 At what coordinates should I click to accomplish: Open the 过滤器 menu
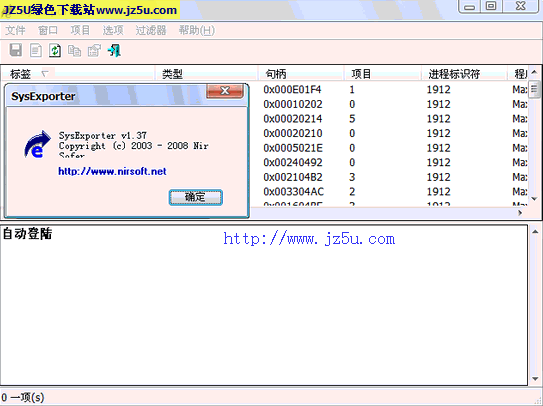151,30
